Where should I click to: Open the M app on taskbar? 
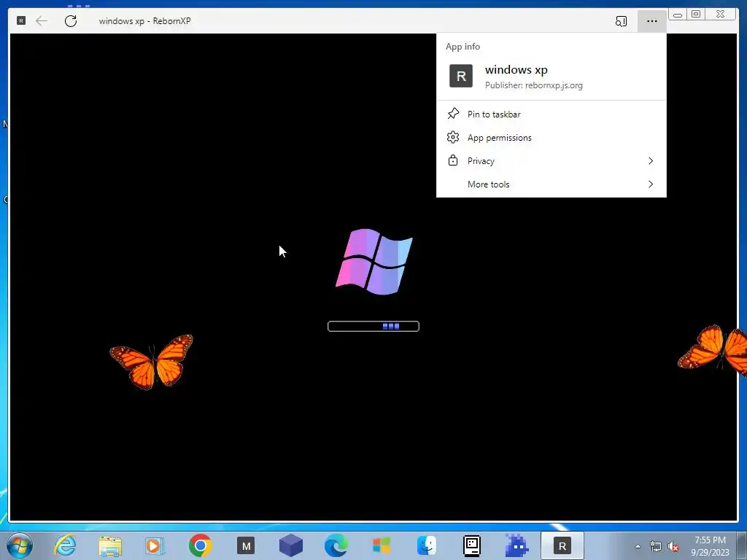pyautogui.click(x=246, y=545)
